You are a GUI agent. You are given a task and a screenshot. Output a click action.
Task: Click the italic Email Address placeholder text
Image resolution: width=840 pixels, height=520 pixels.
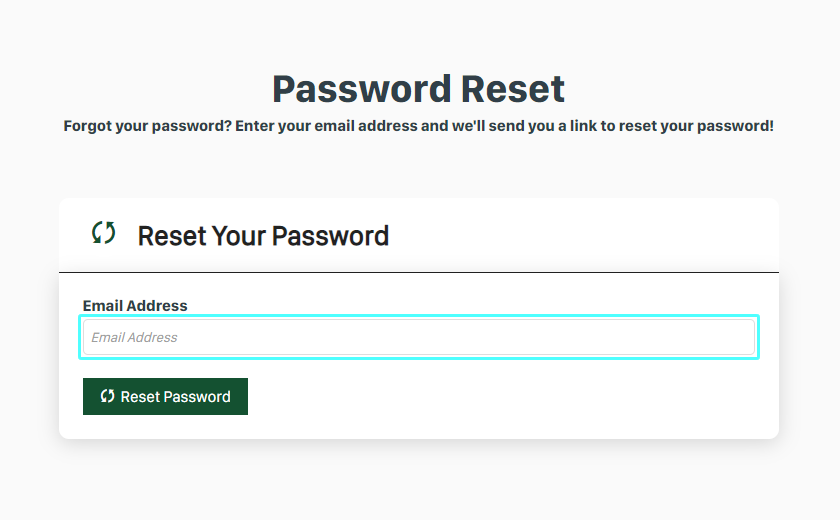[x=134, y=337]
